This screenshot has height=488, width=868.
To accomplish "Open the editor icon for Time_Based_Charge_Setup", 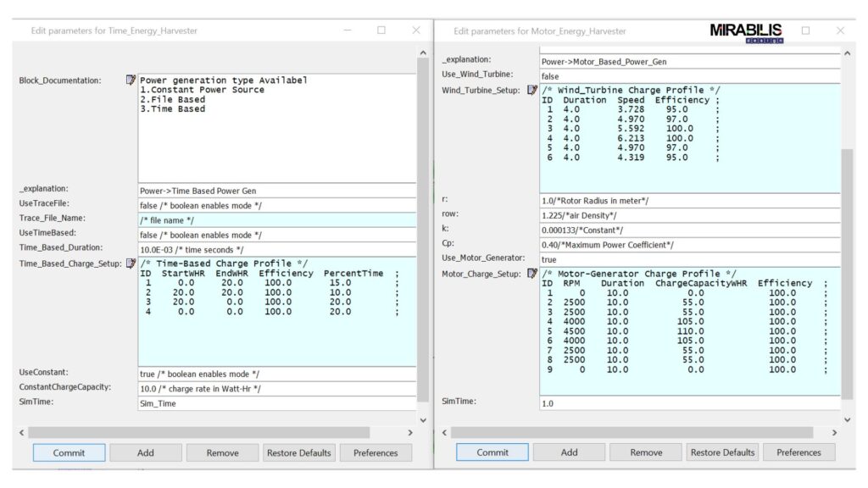I will click(131, 263).
